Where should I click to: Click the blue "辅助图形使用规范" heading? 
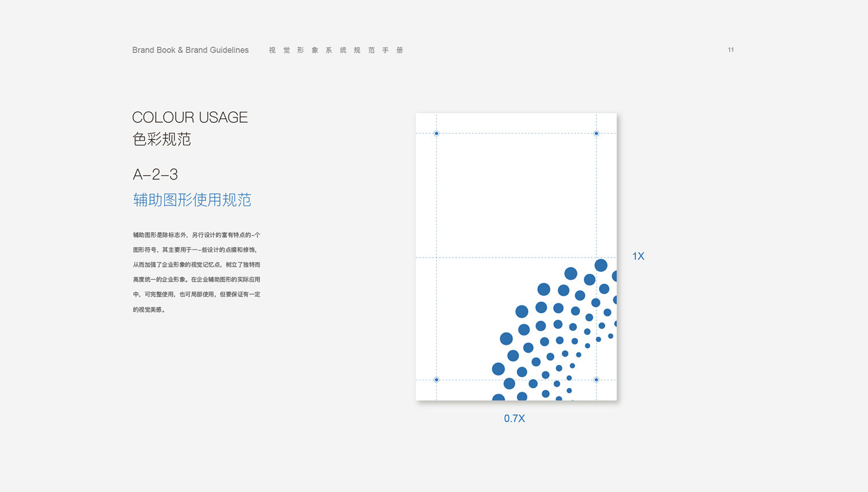tap(192, 200)
